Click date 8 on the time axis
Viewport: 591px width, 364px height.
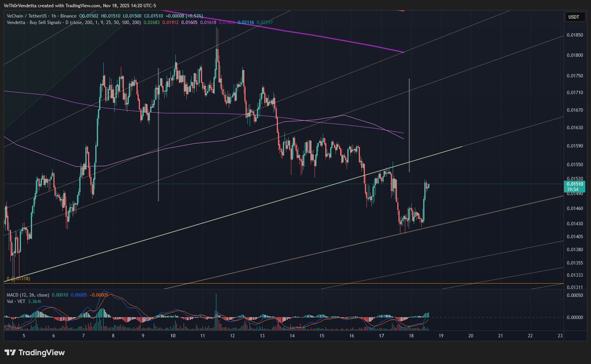click(113, 336)
